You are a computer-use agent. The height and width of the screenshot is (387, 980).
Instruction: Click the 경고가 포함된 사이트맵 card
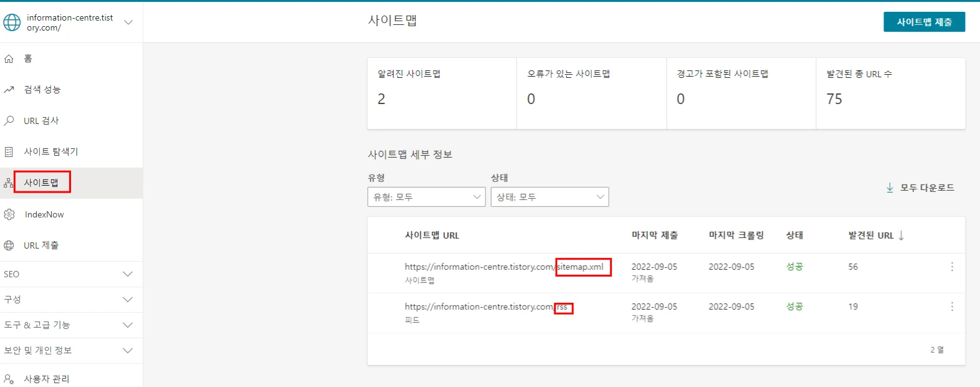(741, 93)
